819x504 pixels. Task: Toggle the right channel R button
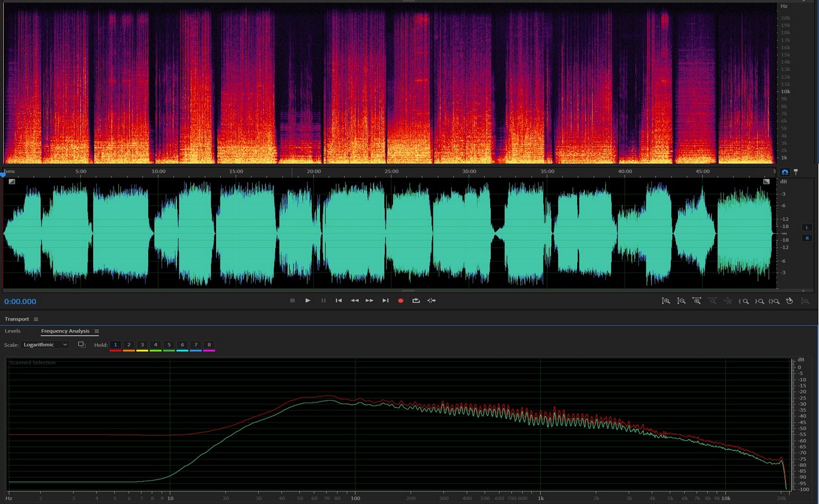pos(806,238)
